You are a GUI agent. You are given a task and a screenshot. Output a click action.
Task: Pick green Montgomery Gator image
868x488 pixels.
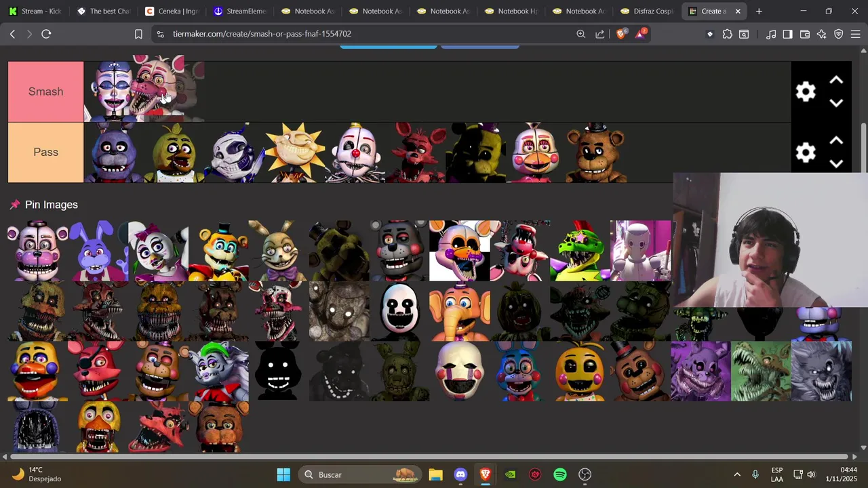click(580, 251)
